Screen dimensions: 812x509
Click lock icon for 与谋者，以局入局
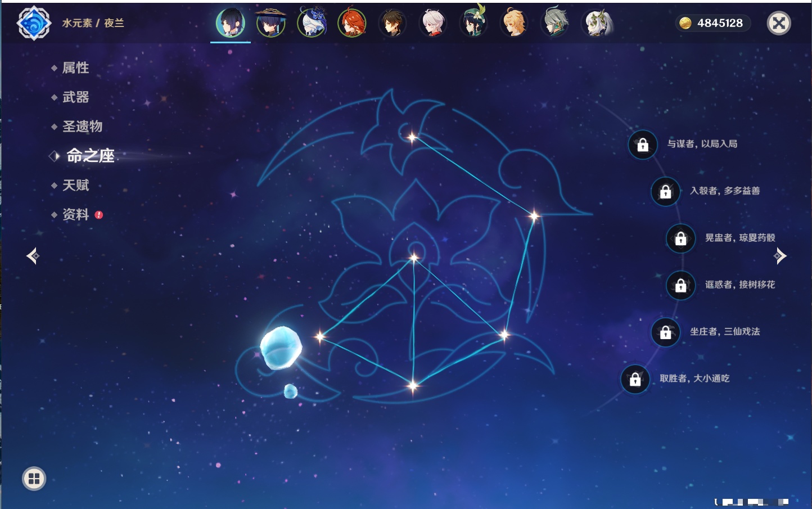point(643,145)
